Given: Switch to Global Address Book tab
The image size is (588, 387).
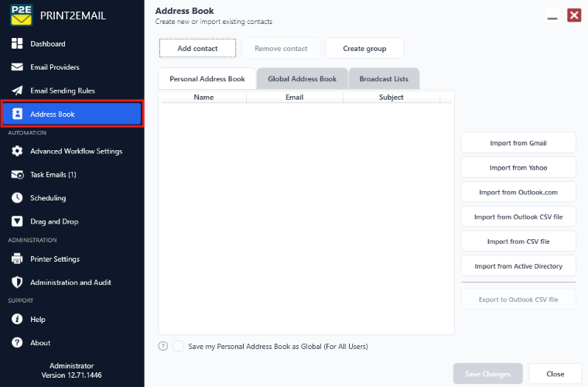Looking at the screenshot, I should click(302, 79).
